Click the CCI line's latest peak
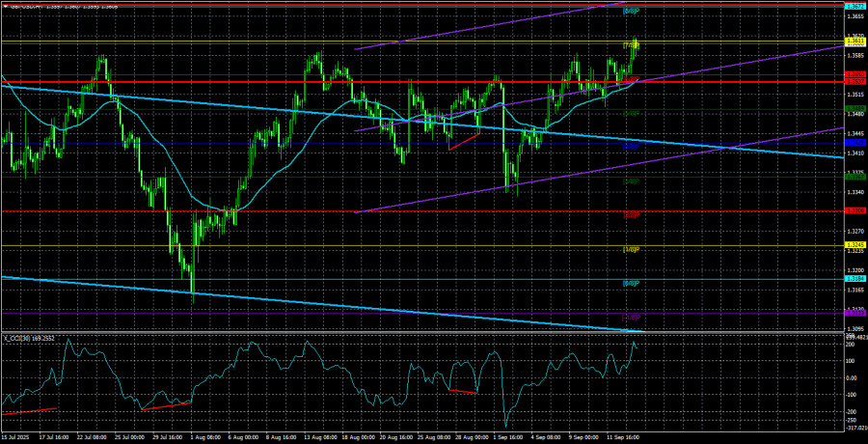The height and width of the screenshot is (444, 868). pos(634,343)
